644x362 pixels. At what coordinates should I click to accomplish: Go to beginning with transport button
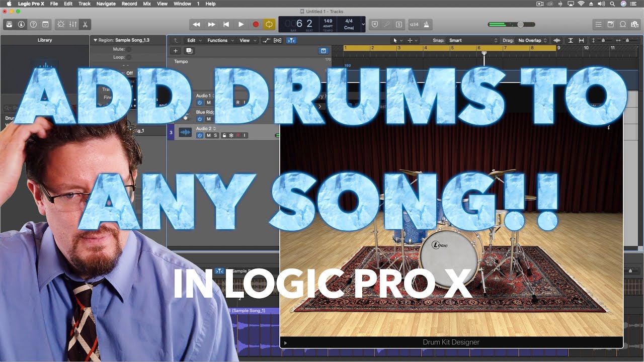(x=226, y=24)
